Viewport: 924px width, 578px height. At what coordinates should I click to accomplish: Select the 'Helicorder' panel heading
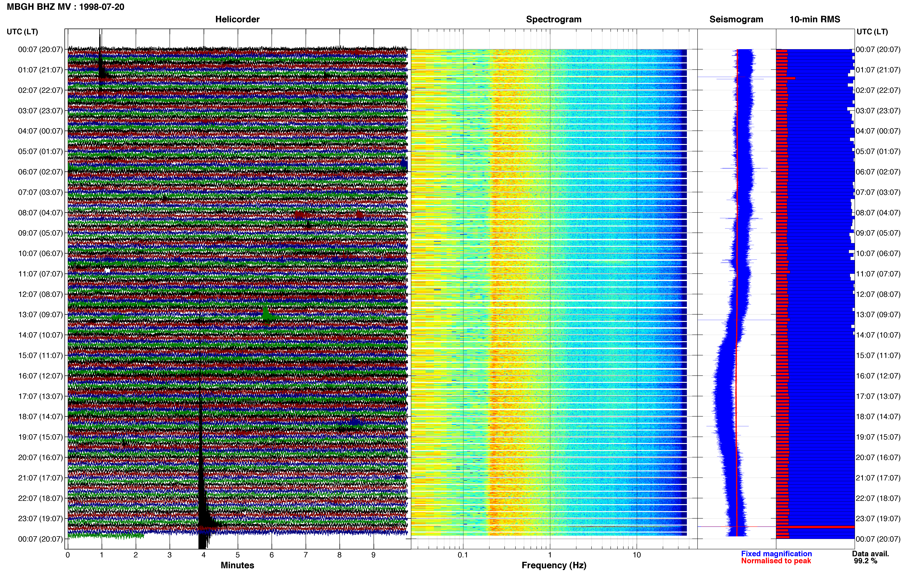coord(237,20)
